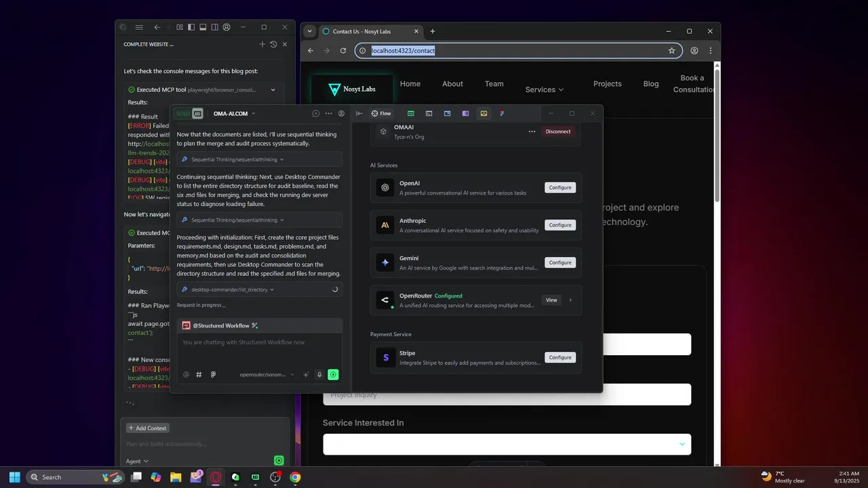Open Service Interested In dropdown on page
Screen dimensions: 868x488
[x=507, y=444]
